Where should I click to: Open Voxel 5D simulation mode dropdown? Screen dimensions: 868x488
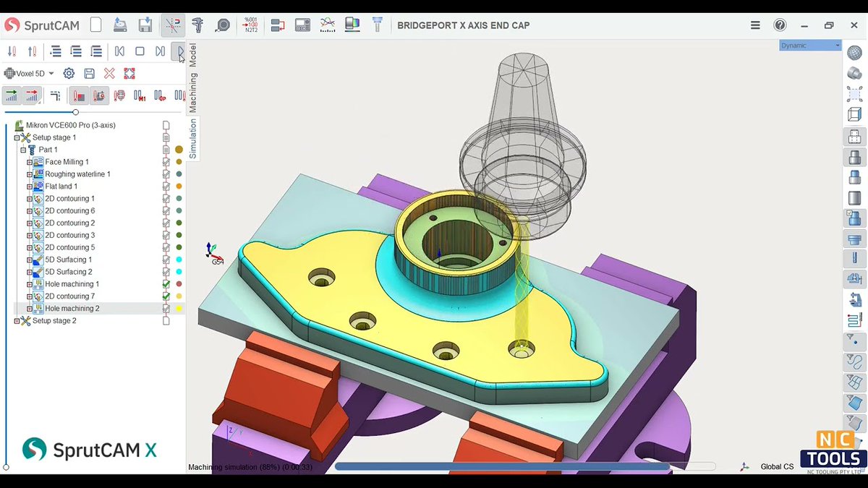(x=29, y=73)
